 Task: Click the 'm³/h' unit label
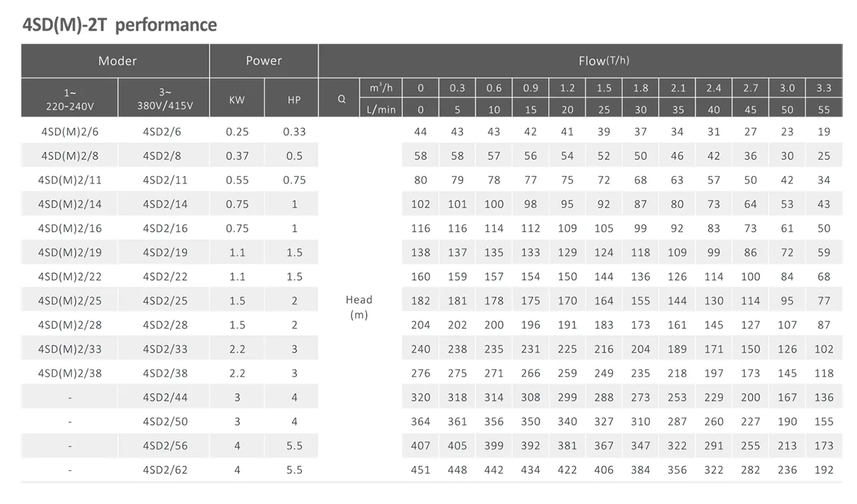381,88
